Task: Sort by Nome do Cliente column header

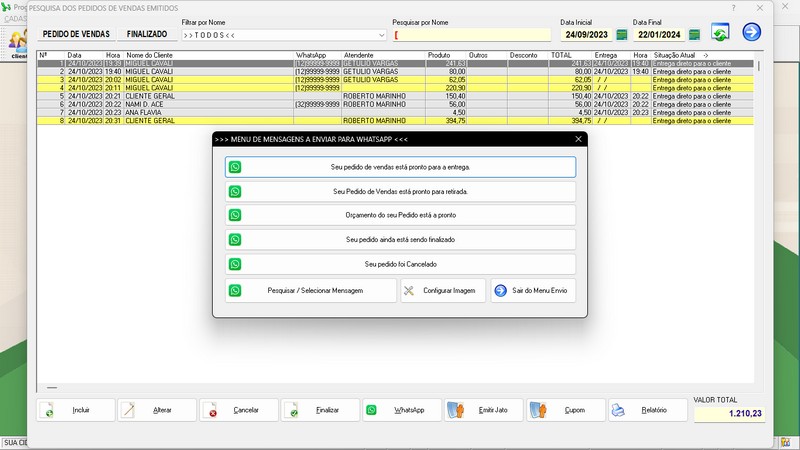Action: pos(209,55)
